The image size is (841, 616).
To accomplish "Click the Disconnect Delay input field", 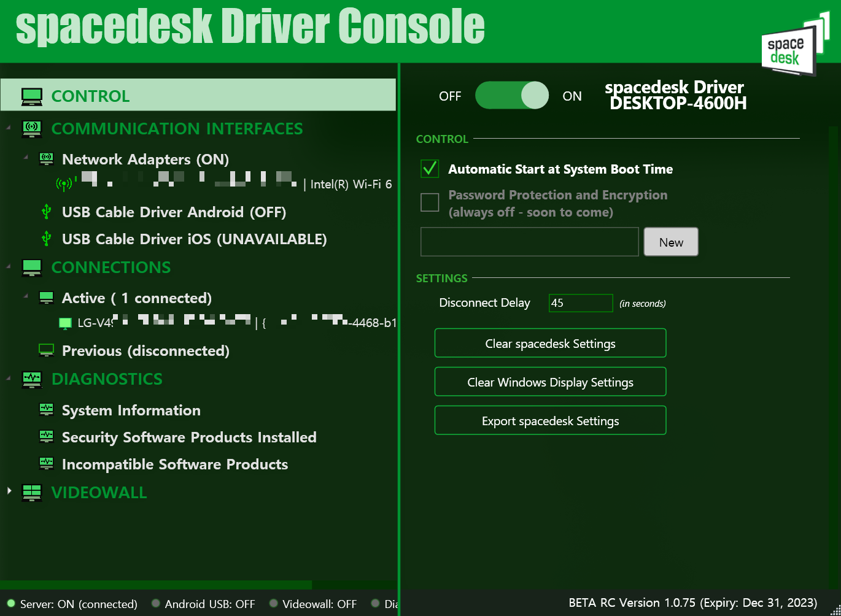I will [581, 303].
